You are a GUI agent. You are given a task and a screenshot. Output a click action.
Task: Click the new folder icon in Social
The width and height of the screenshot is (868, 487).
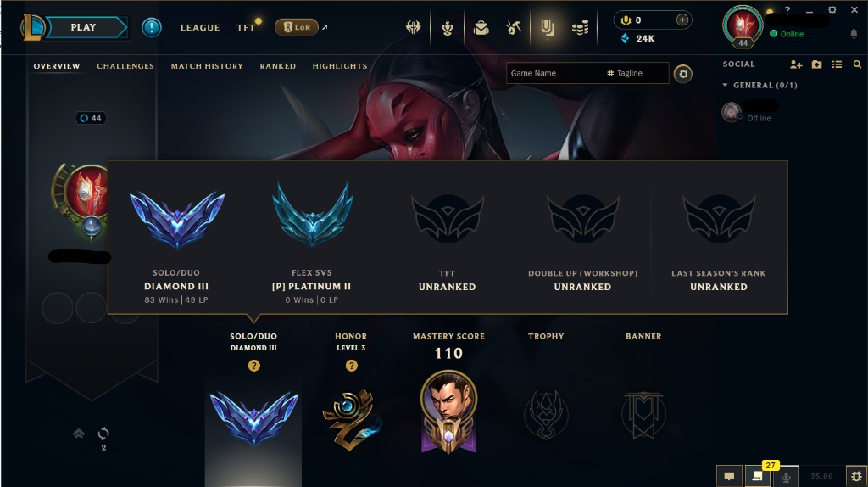click(x=816, y=64)
